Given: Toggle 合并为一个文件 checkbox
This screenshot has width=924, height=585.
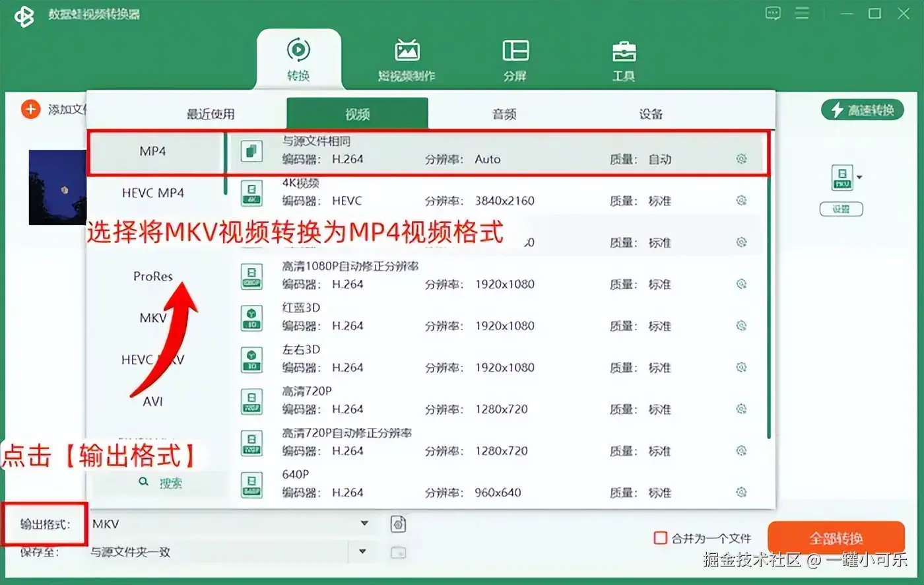Looking at the screenshot, I should tap(660, 538).
